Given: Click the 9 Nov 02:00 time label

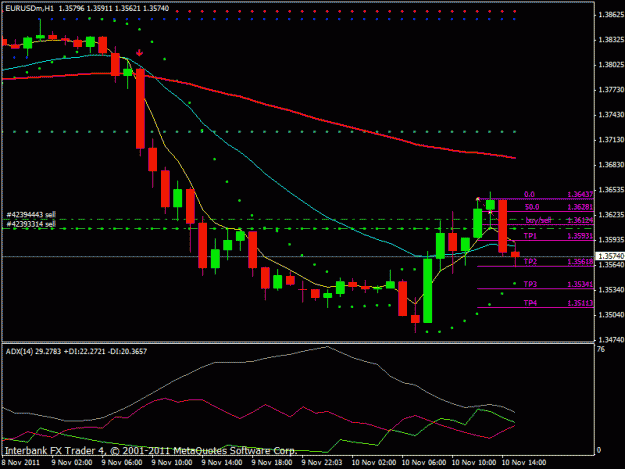Looking at the screenshot, I should (72, 462).
